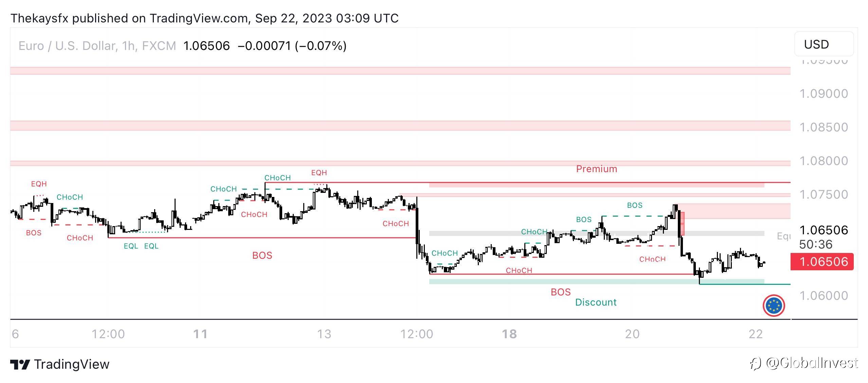The image size is (868, 383).
Task: Click the icon beside the @GlobalInvest watermark
Action: click(756, 363)
